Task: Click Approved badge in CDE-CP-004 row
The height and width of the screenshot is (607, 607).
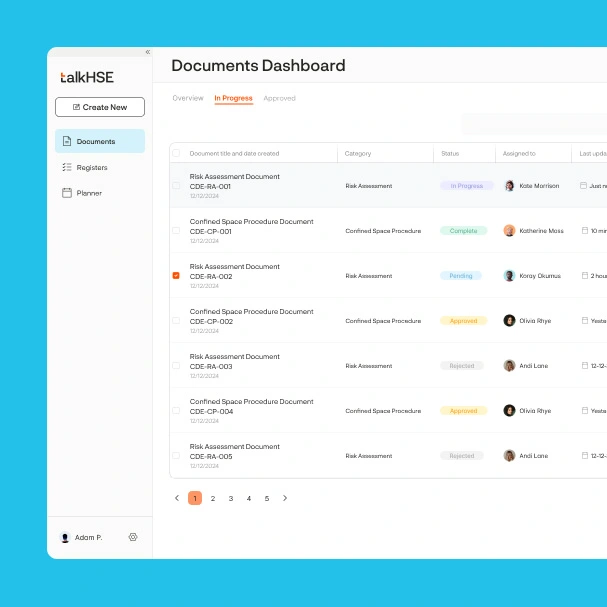Action: 463,410
